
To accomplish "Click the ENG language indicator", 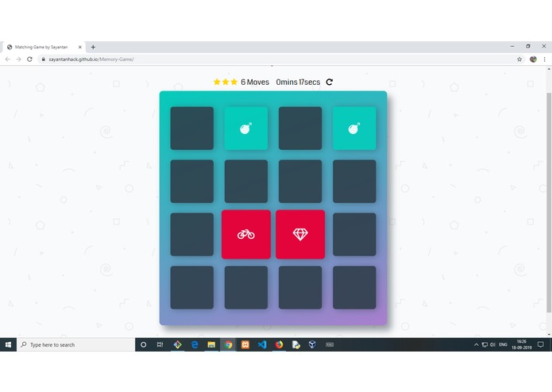I will [x=503, y=345].
